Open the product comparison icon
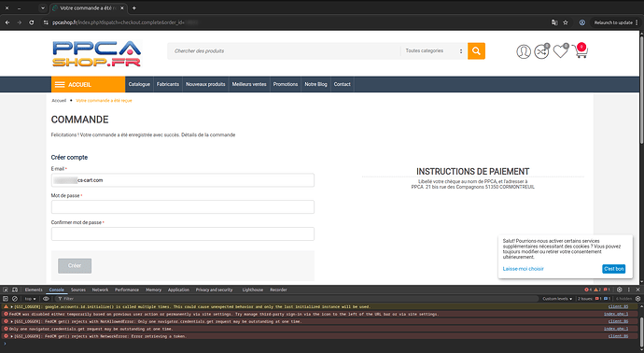644x353 pixels. pos(541,51)
